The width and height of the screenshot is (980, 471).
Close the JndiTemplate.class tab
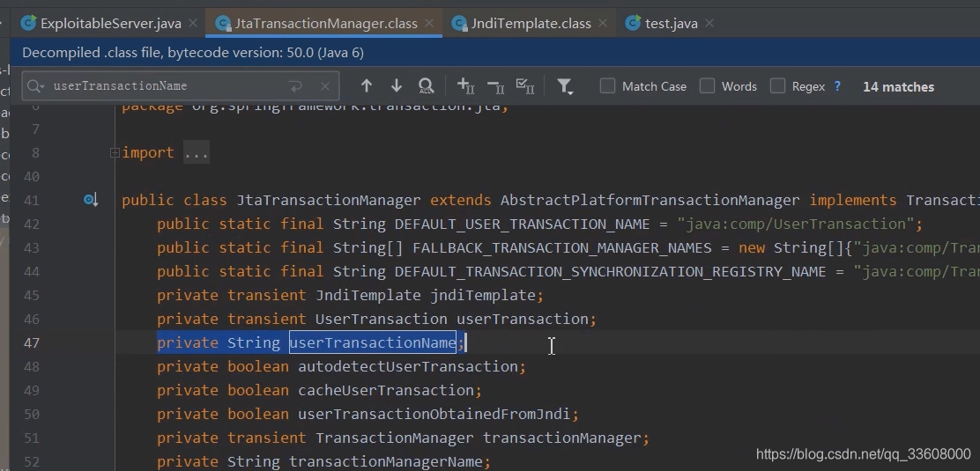tap(603, 23)
